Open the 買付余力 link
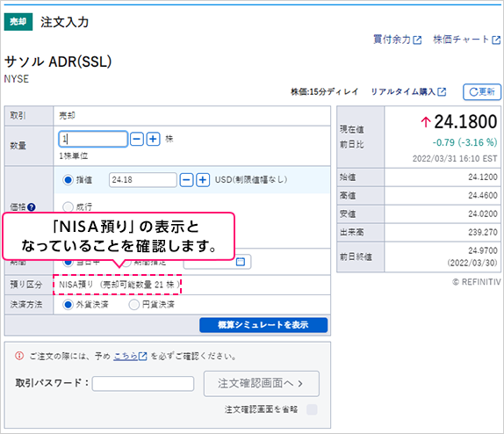The image size is (504, 434). [397, 40]
